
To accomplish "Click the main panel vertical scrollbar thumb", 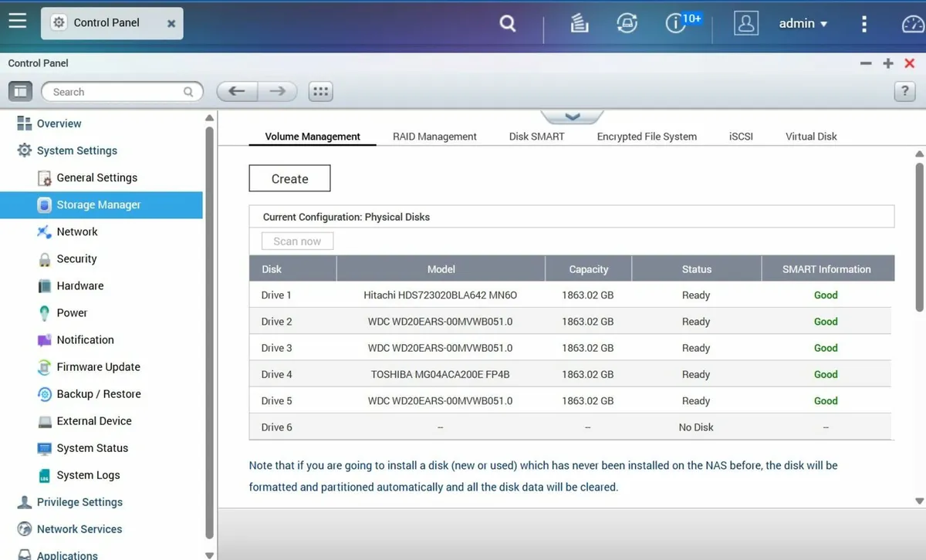I will coord(919,238).
